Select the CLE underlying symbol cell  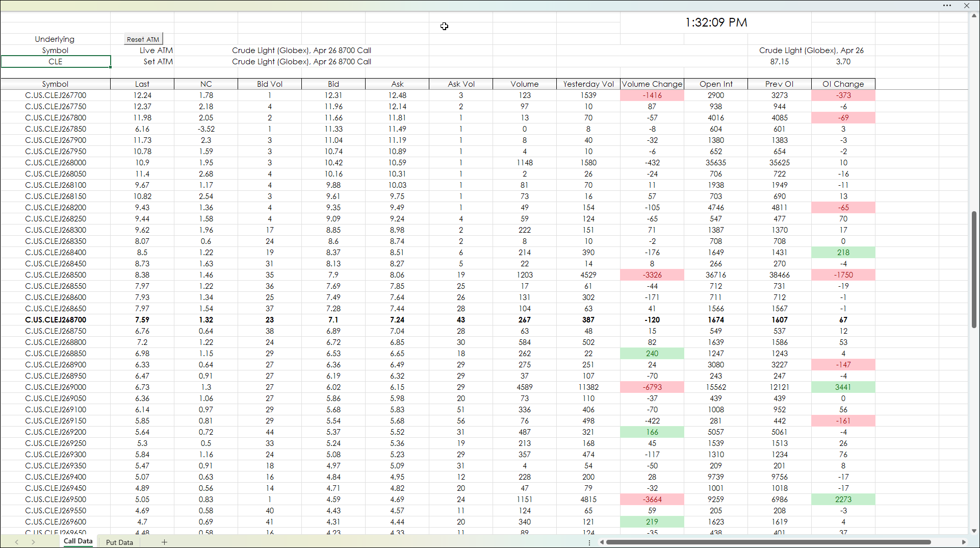tap(56, 62)
